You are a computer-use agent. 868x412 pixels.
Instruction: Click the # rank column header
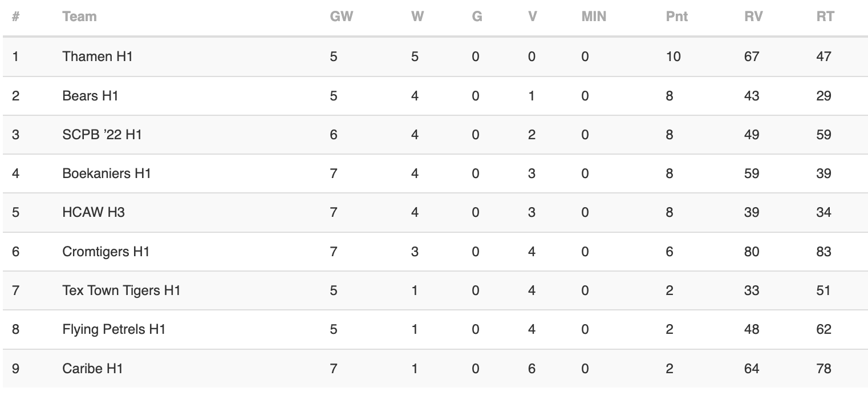(x=16, y=17)
